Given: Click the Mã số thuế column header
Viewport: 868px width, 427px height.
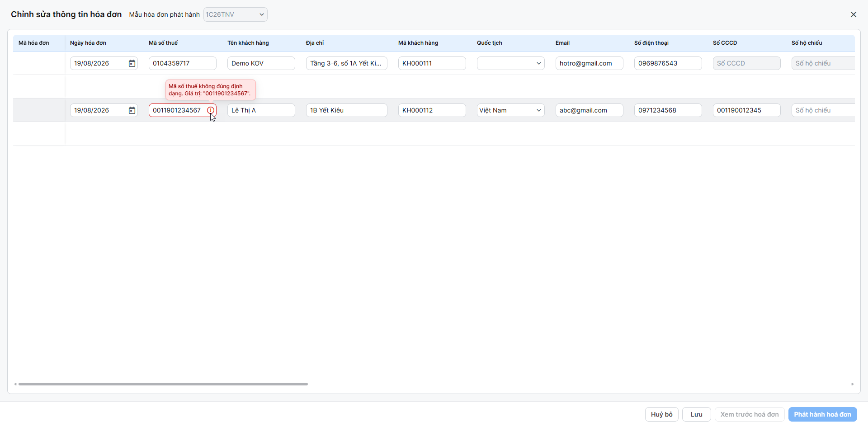Looking at the screenshot, I should (163, 43).
